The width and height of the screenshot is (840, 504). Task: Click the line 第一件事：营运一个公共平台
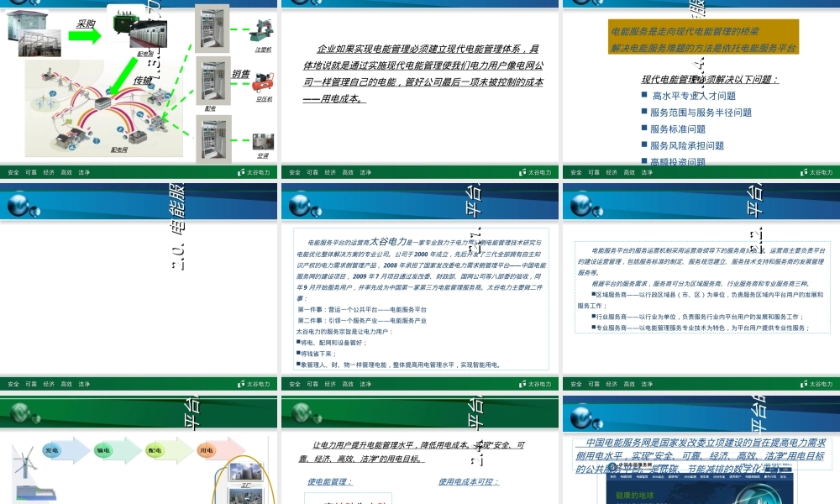click(362, 310)
